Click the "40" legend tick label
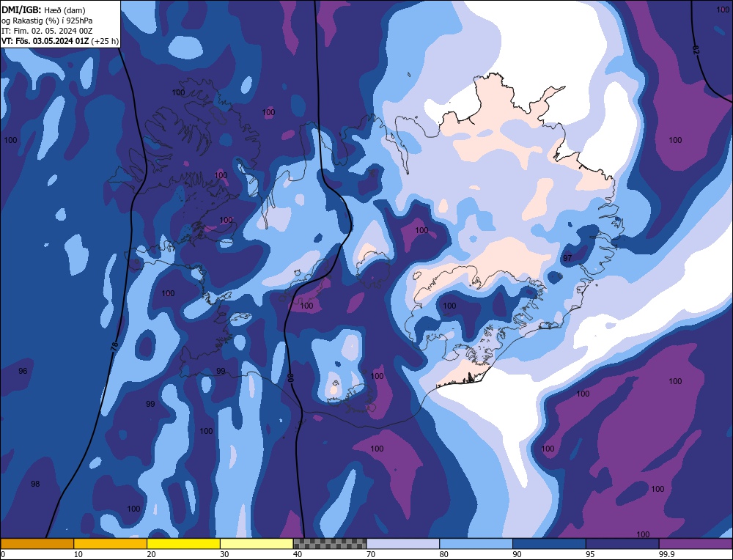Viewport: 733px width, 560px height. pos(298,554)
